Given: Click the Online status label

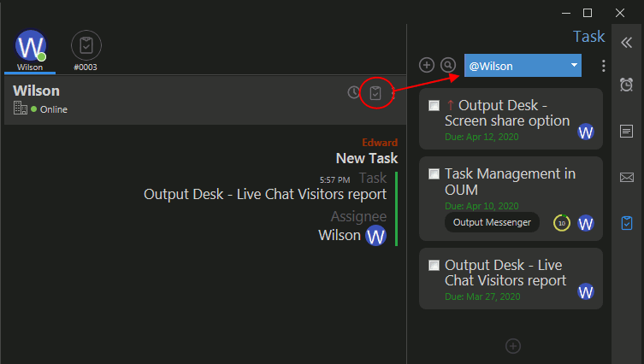Looking at the screenshot, I should pyautogui.click(x=54, y=109).
